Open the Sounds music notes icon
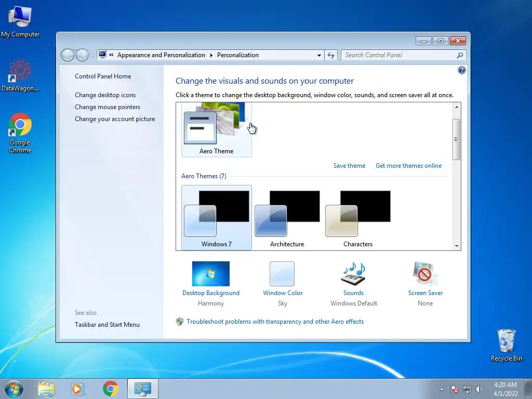The image size is (532, 399). [x=353, y=273]
